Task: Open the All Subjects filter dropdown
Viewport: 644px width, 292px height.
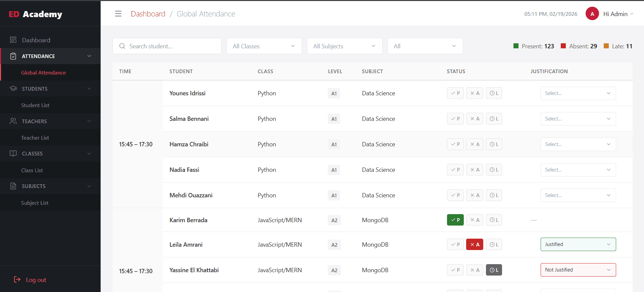Action: click(345, 46)
